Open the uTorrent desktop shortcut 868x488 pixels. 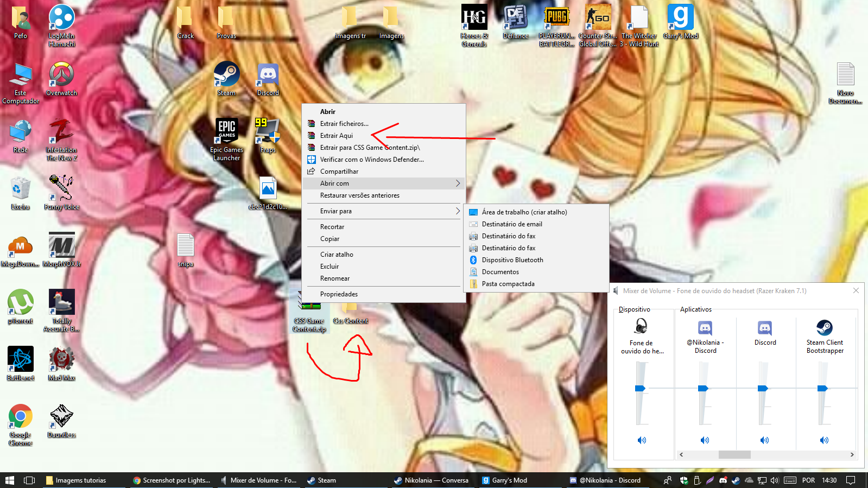(x=20, y=307)
